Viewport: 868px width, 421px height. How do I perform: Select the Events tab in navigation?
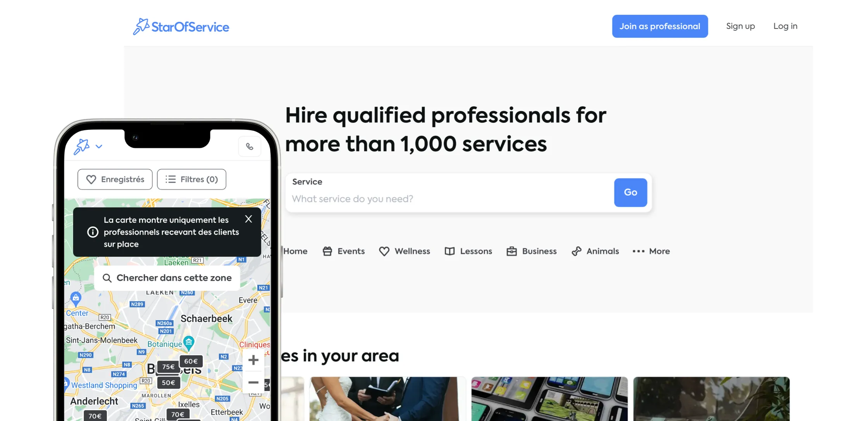coord(343,251)
